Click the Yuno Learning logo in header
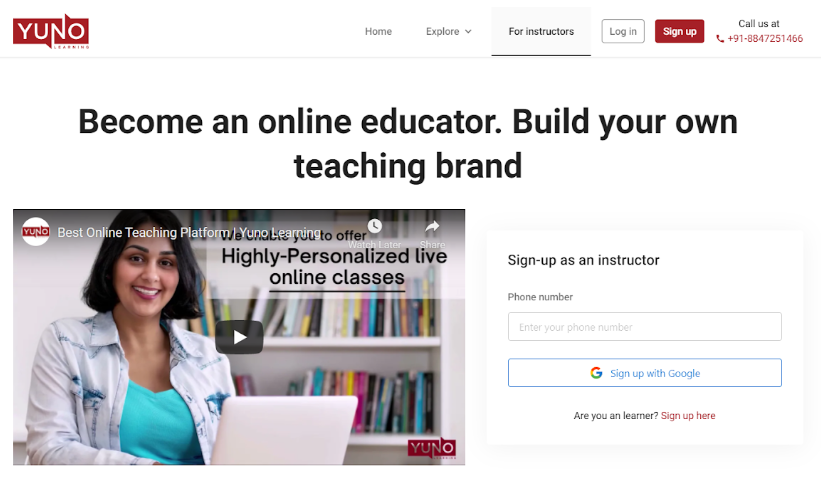Image resolution: width=821 pixels, height=504 pixels. coord(51,31)
